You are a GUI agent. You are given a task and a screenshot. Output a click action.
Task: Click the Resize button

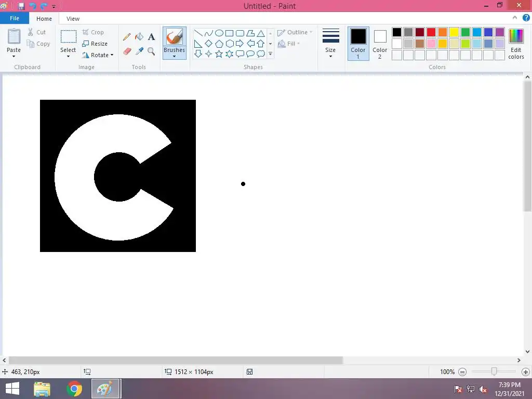(x=95, y=44)
